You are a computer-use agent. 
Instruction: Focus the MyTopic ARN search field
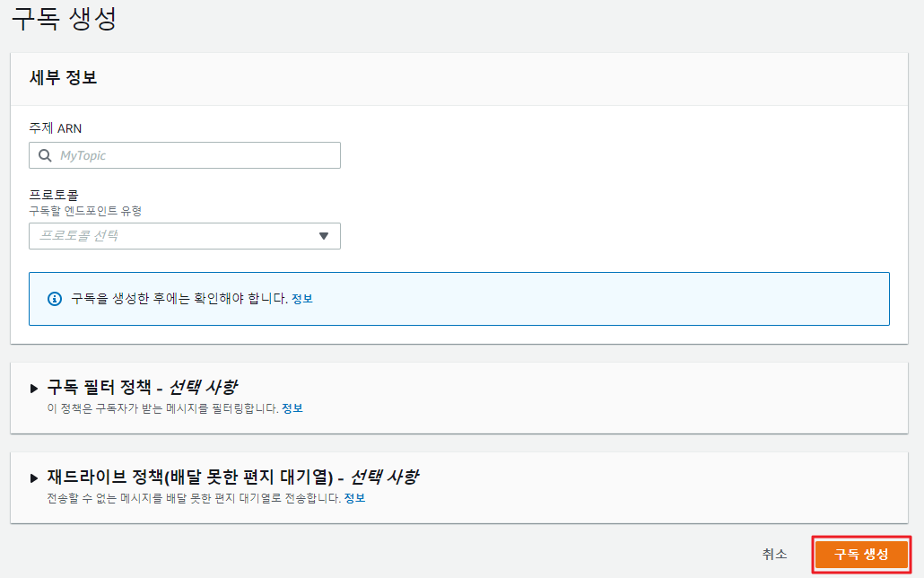tap(193, 155)
